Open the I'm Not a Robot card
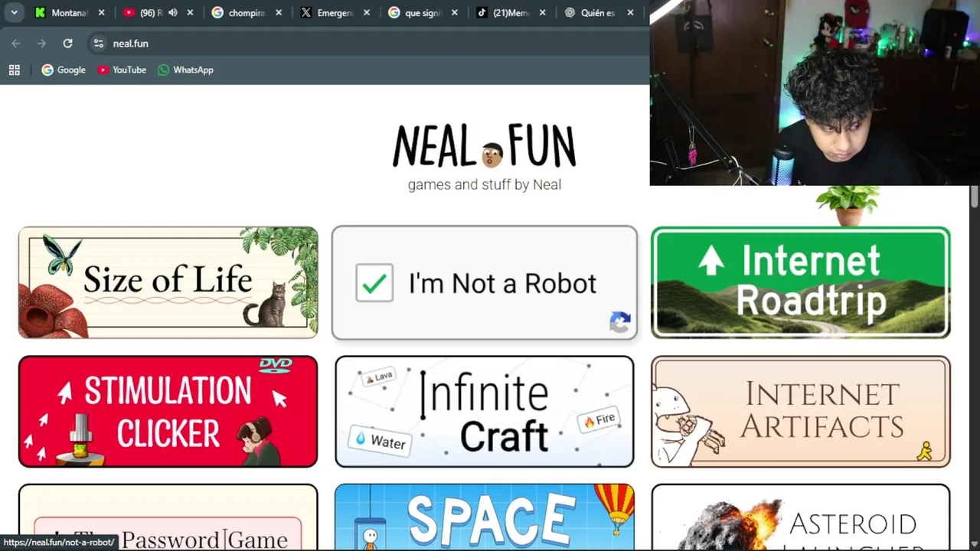 click(484, 282)
